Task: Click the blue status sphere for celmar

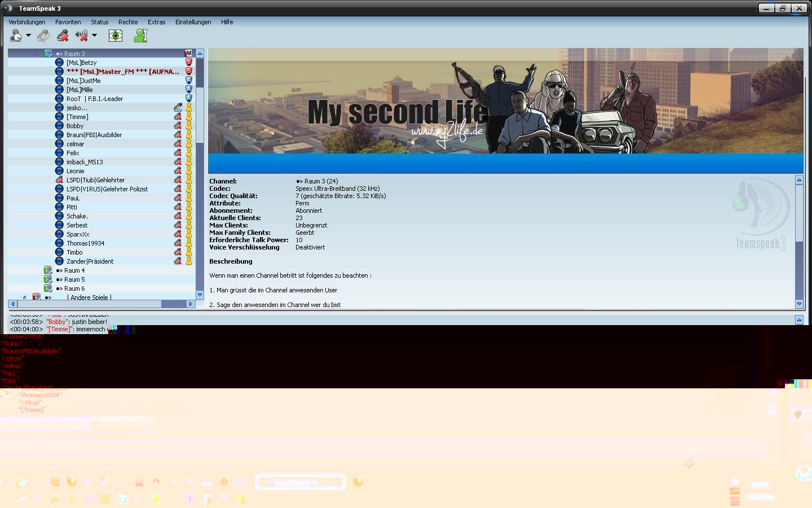Action: (59, 144)
